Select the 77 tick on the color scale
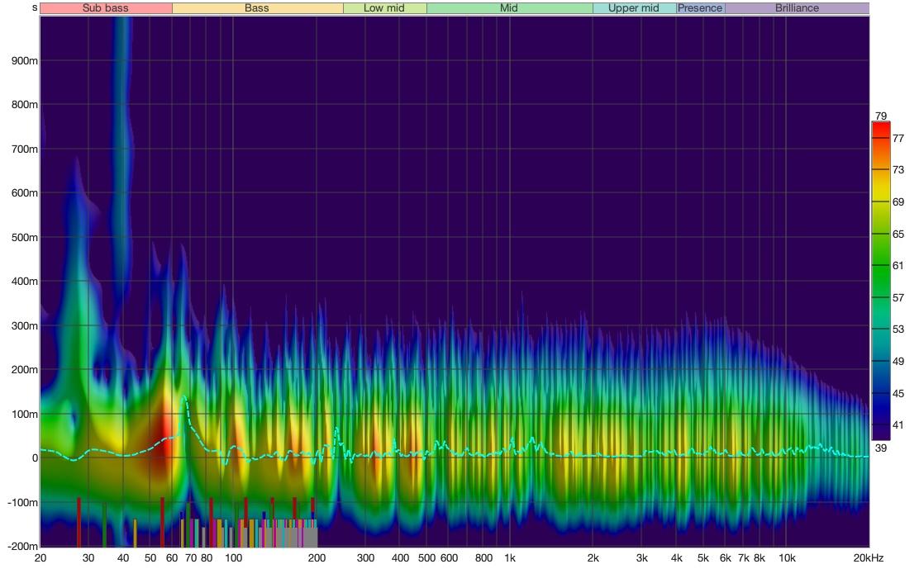The image size is (924, 569). click(x=898, y=139)
